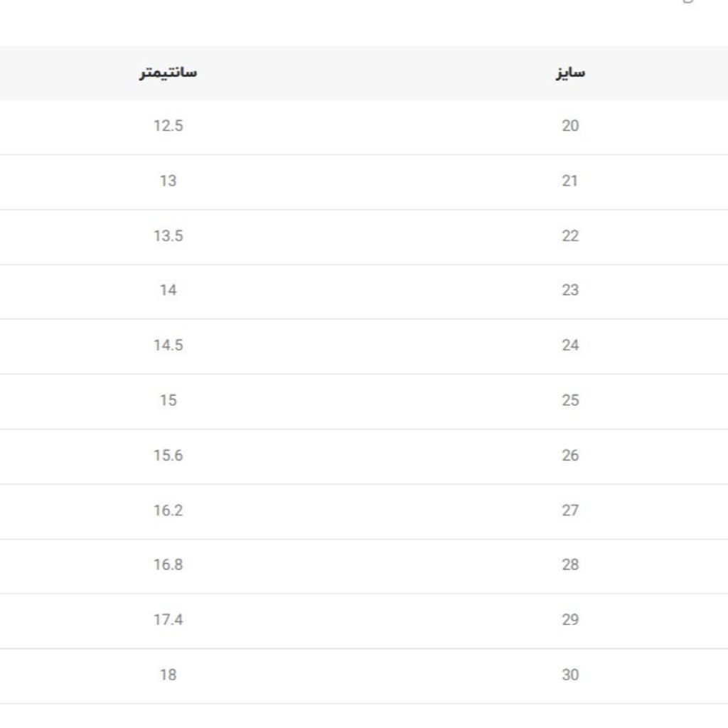Select the size 26 cell
This screenshot has height=728, width=728.
coord(570,456)
